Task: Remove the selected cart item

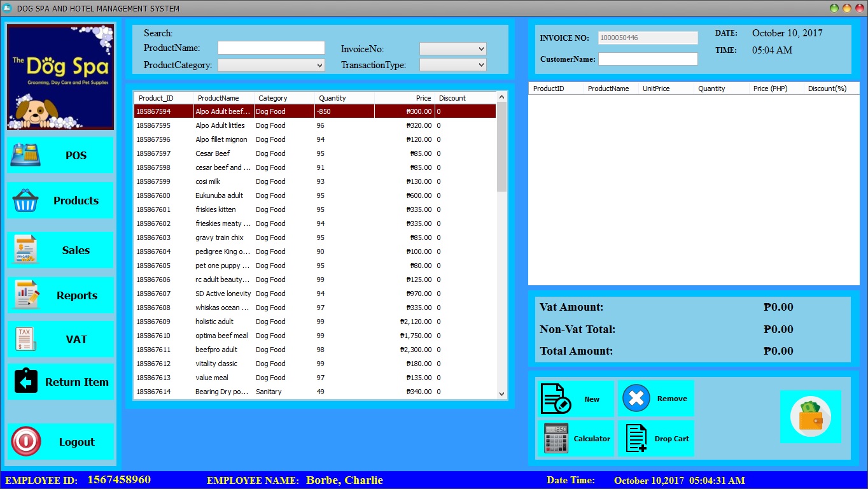Action: pyautogui.click(x=655, y=398)
